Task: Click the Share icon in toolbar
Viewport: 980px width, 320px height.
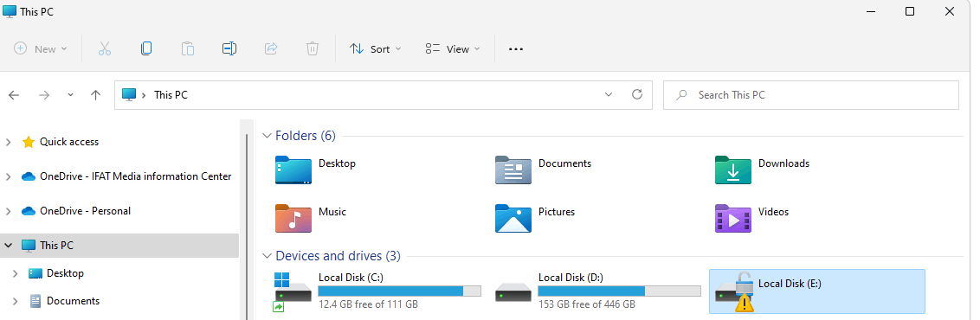Action: [x=271, y=48]
